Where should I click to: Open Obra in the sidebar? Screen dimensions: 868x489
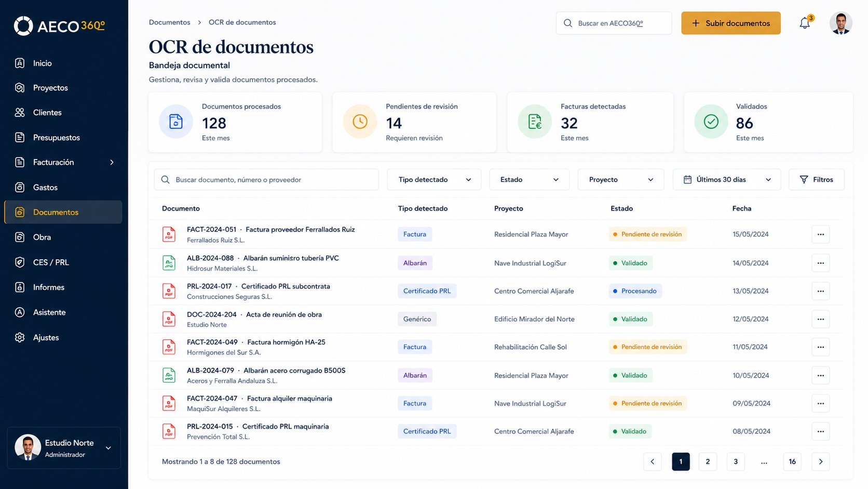63,237
